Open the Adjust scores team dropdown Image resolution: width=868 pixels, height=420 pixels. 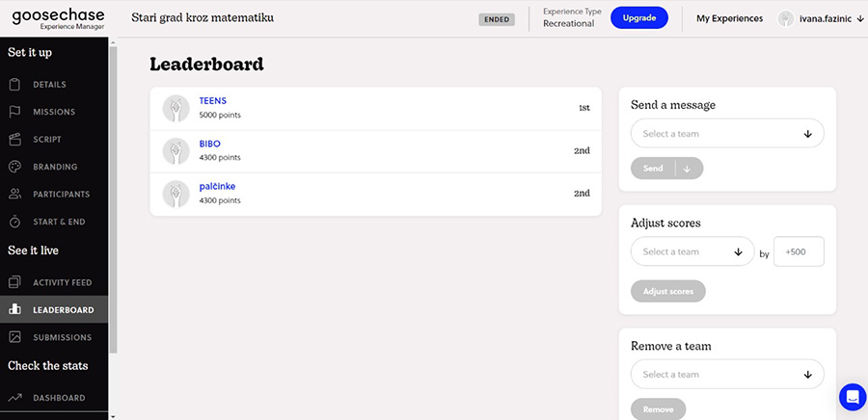[692, 251]
